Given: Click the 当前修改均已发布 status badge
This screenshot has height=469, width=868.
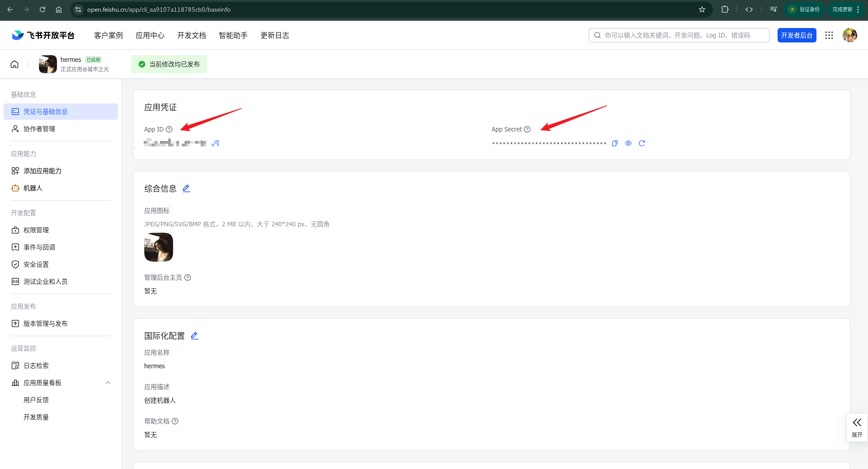Looking at the screenshot, I should [x=169, y=64].
